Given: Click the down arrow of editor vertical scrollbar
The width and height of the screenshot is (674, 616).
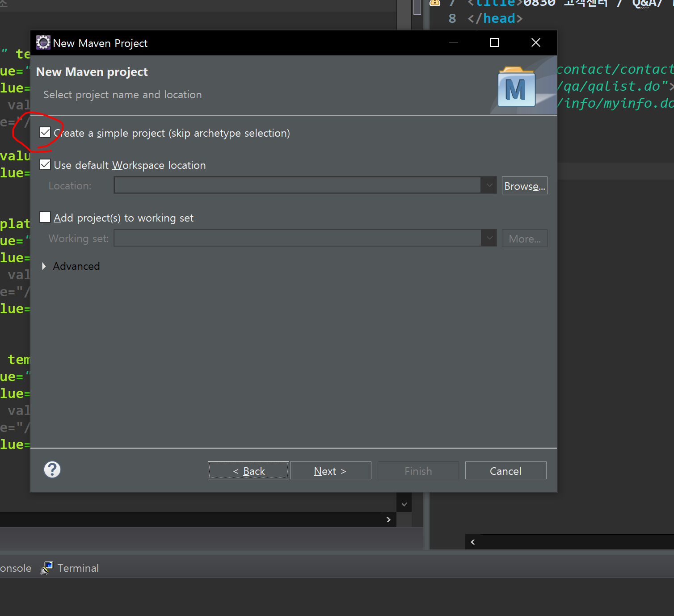Looking at the screenshot, I should [404, 504].
